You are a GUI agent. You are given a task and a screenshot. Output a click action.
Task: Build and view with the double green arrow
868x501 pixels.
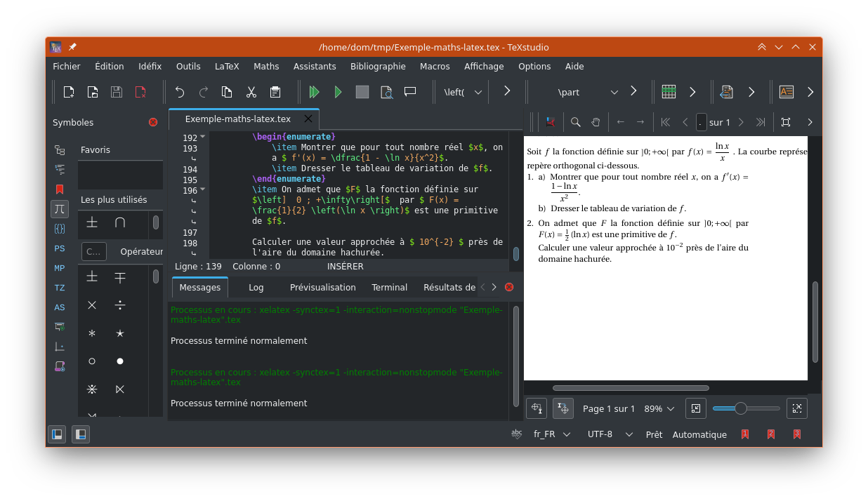(x=315, y=92)
